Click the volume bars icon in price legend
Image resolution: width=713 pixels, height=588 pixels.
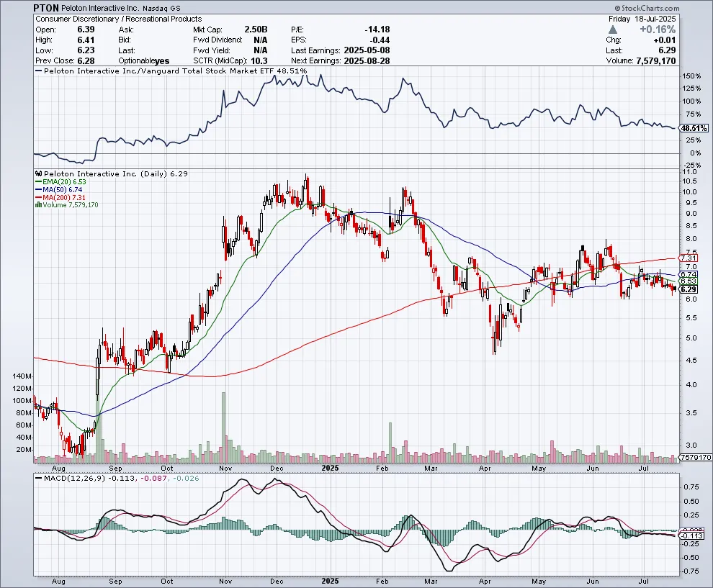click(39, 205)
